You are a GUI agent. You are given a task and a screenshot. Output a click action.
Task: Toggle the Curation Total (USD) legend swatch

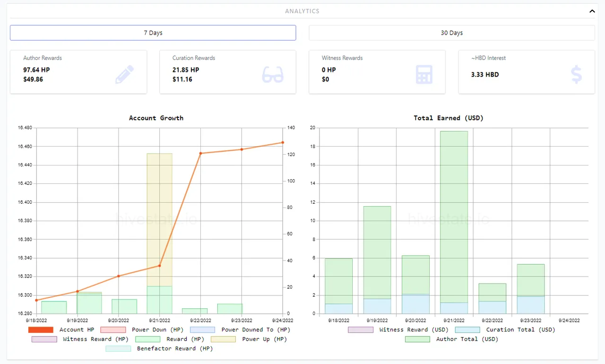tap(467, 329)
